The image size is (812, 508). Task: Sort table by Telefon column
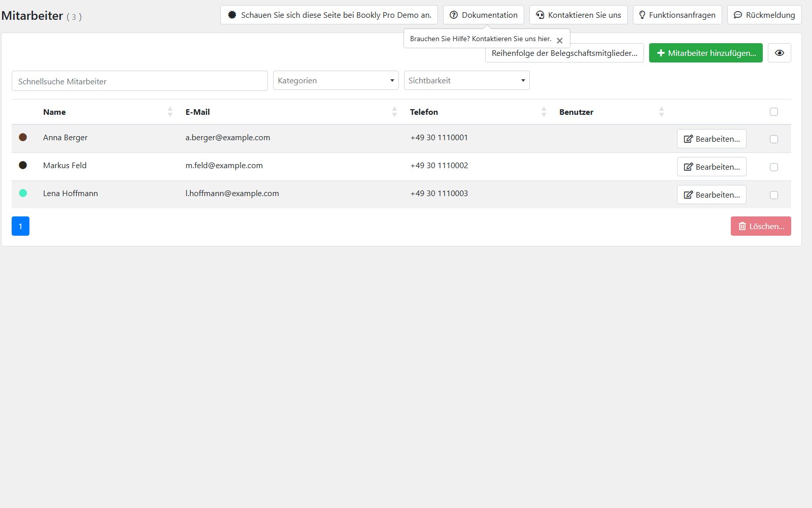coord(478,112)
